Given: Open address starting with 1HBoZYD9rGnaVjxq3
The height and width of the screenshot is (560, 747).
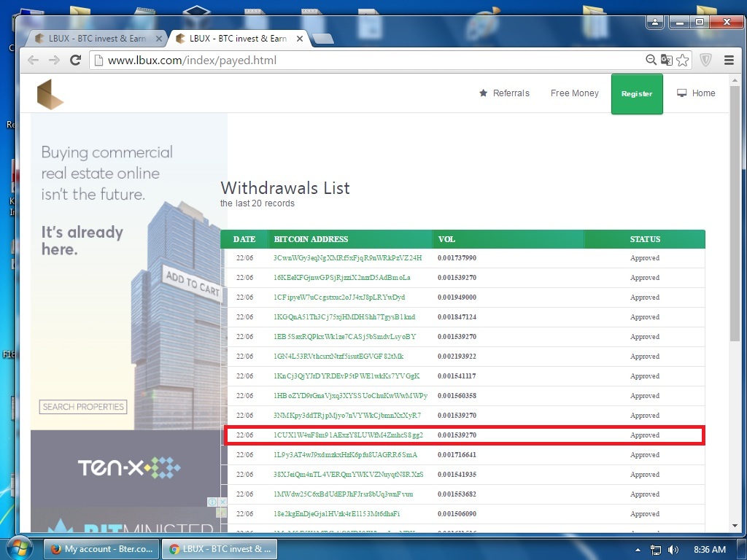Looking at the screenshot, I should [351, 396].
